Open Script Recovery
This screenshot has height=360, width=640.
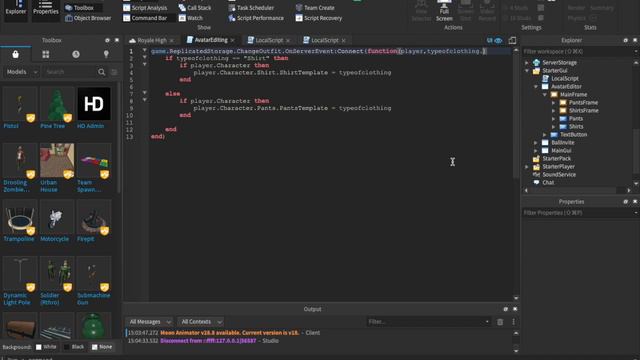319,18
